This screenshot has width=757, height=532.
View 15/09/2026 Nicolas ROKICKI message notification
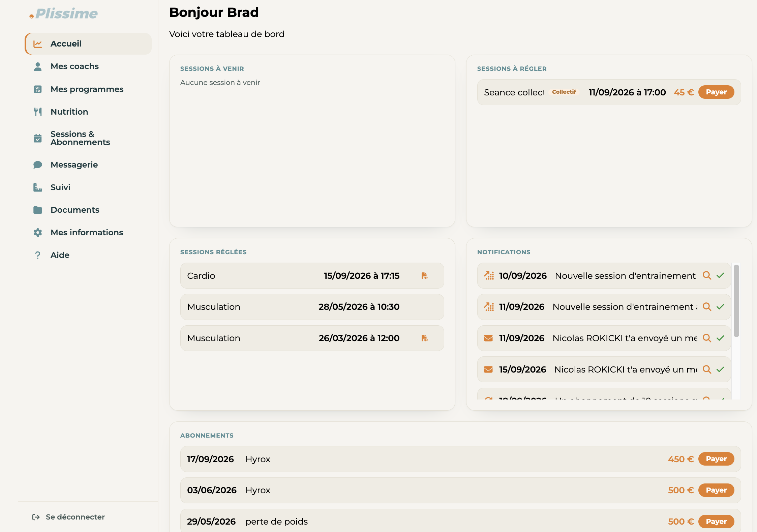coord(707,370)
